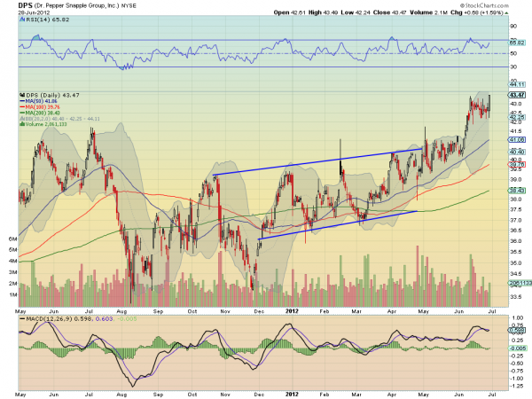The image size is (532, 399).
Task: Click the upper blue channel trendline
Action: click(317, 162)
